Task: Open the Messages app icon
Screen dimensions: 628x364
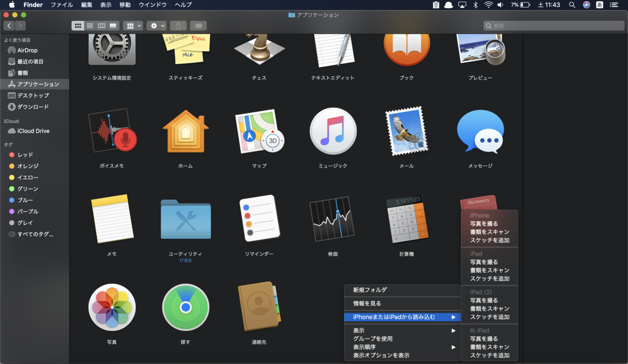Action: pos(480,132)
